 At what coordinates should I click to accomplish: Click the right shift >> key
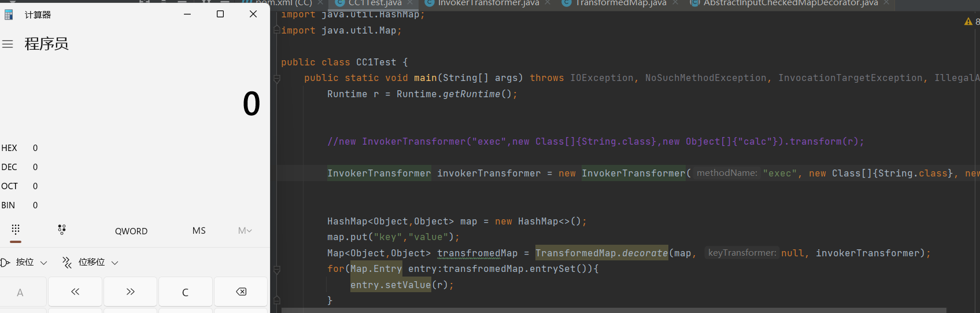(x=130, y=292)
